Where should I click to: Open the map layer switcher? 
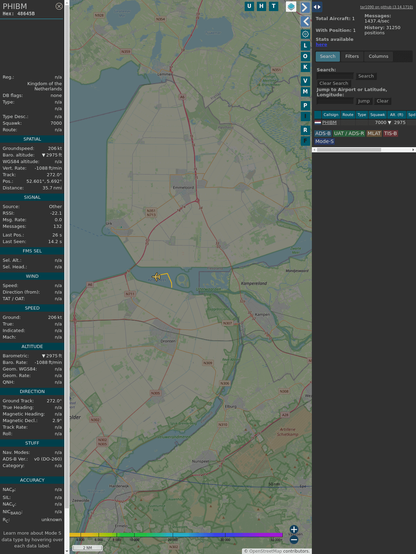(291, 7)
